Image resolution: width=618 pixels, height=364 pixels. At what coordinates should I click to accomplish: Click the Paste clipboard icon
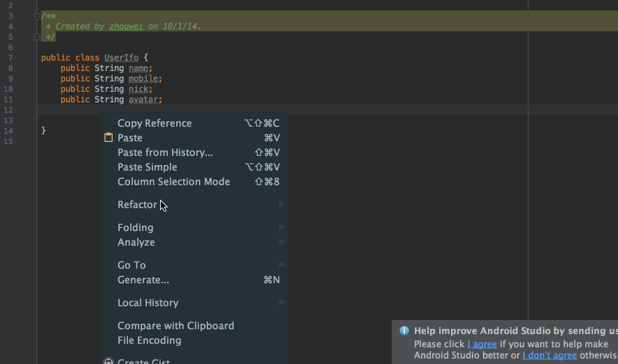point(109,138)
